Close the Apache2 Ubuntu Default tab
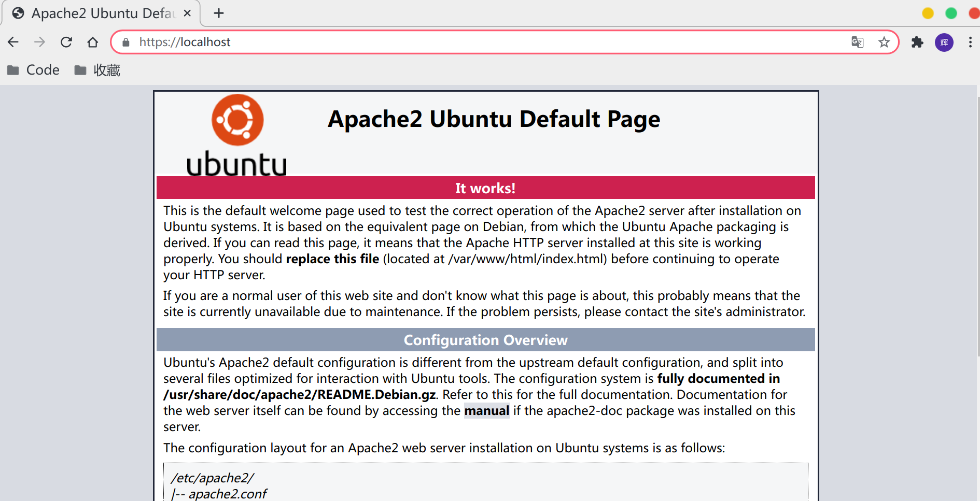 point(187,13)
